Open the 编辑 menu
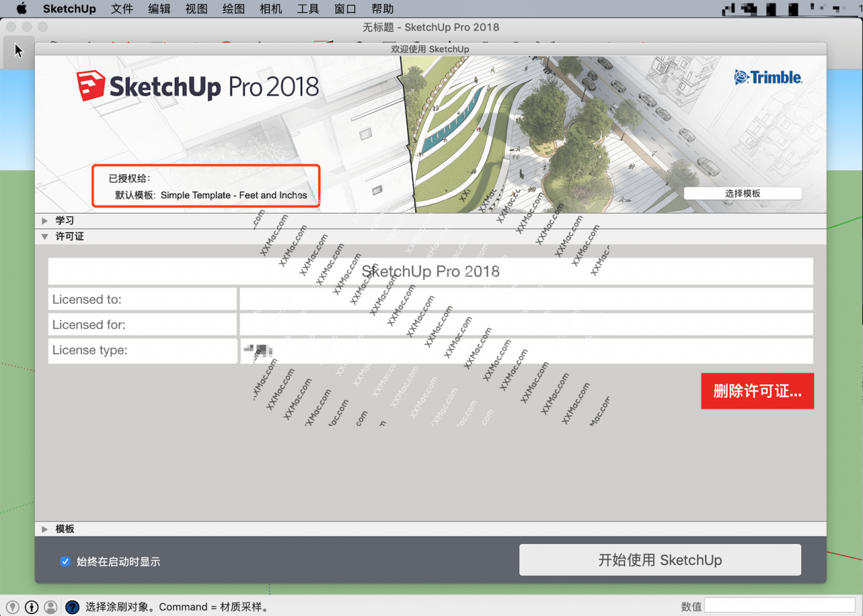Screen dimensions: 863x616 click(x=159, y=9)
